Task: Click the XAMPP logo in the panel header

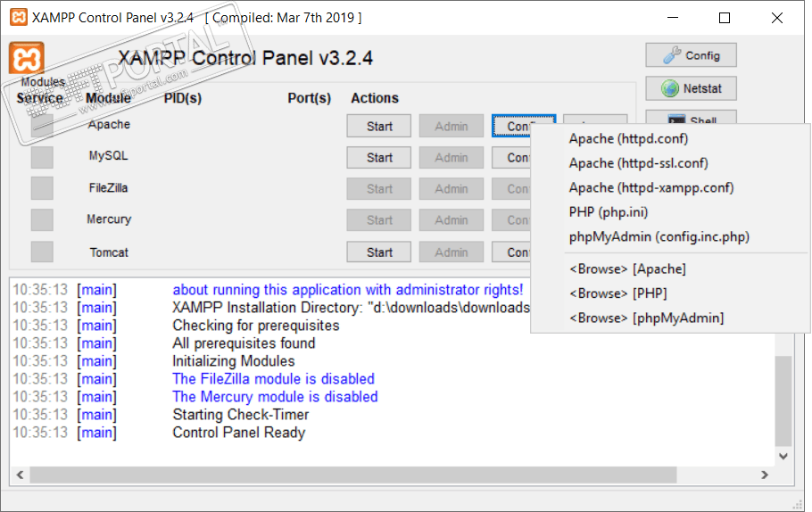Action: [27, 58]
